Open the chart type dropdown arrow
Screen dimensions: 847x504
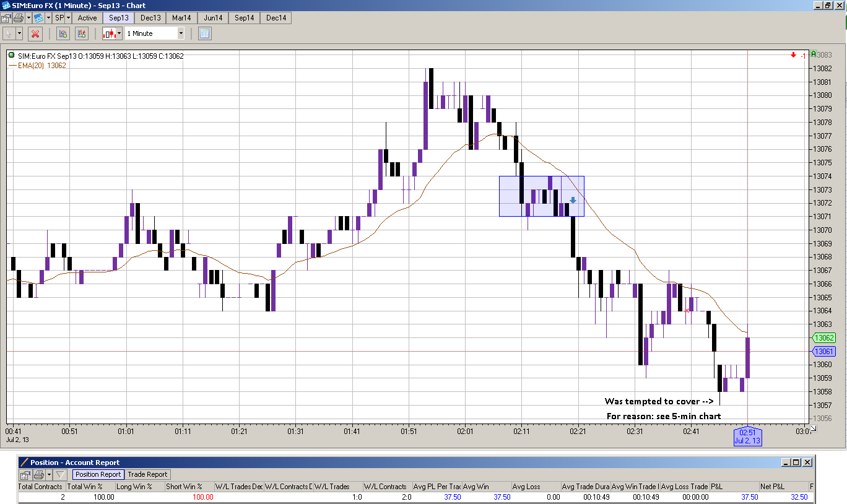tap(119, 33)
